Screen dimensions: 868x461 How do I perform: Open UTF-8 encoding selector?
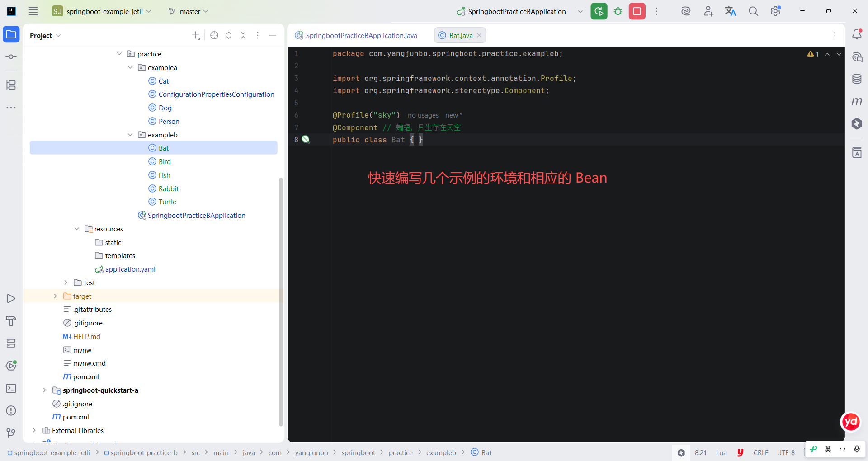(x=786, y=452)
